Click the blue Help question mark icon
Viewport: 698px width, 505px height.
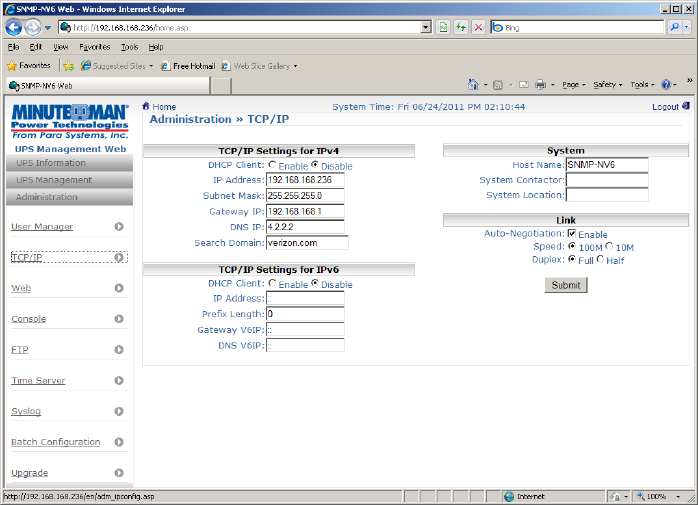(x=666, y=85)
